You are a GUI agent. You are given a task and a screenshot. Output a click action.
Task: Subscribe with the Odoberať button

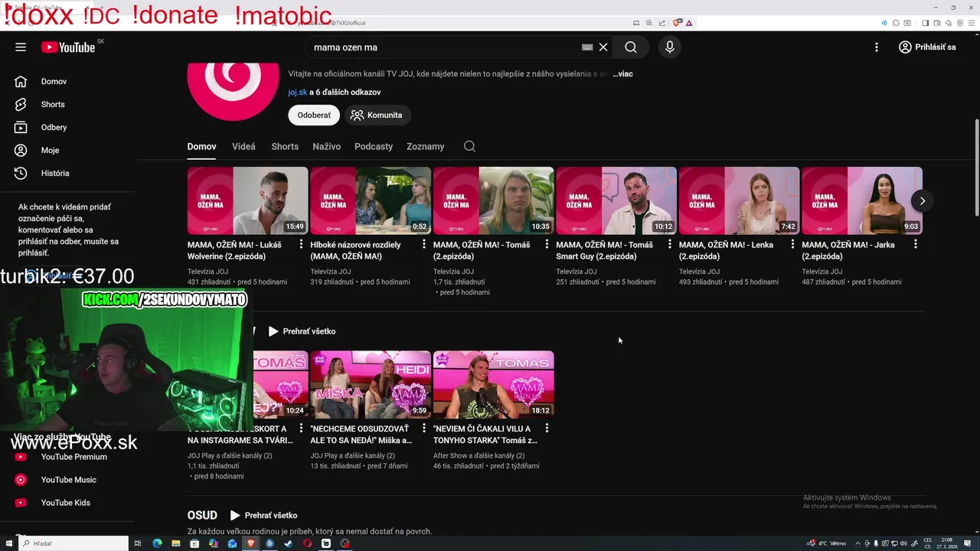point(314,115)
